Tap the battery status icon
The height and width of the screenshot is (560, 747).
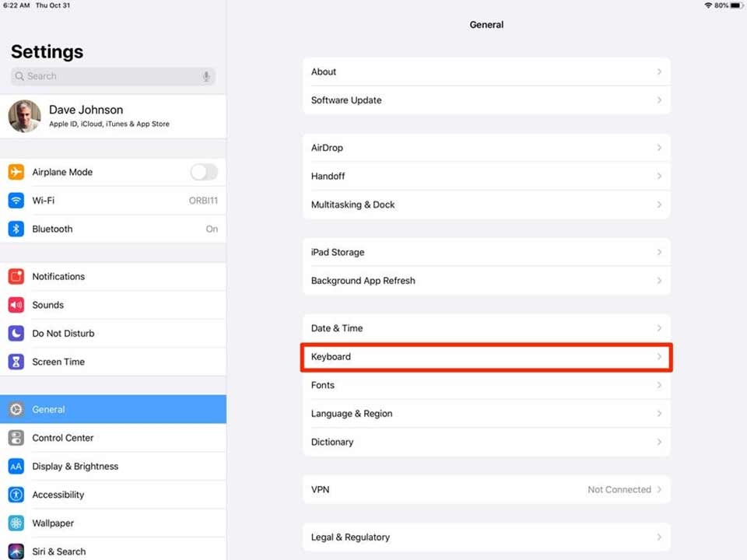click(x=737, y=5)
